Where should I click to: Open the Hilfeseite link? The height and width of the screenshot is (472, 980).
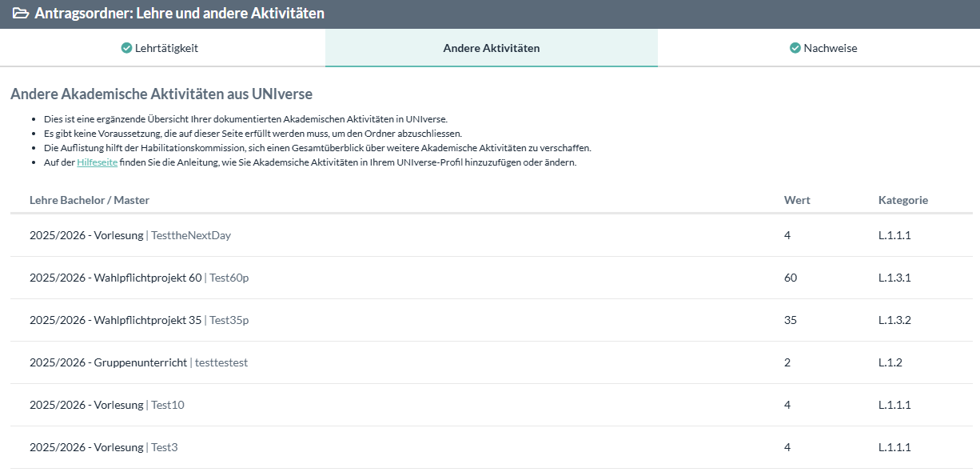point(97,162)
